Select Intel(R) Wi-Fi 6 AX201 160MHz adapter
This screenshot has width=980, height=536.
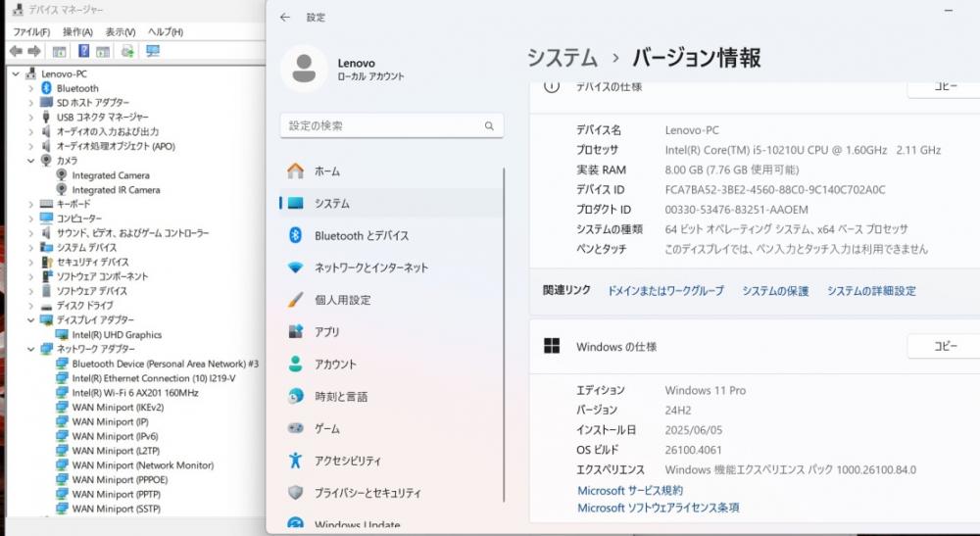134,393
